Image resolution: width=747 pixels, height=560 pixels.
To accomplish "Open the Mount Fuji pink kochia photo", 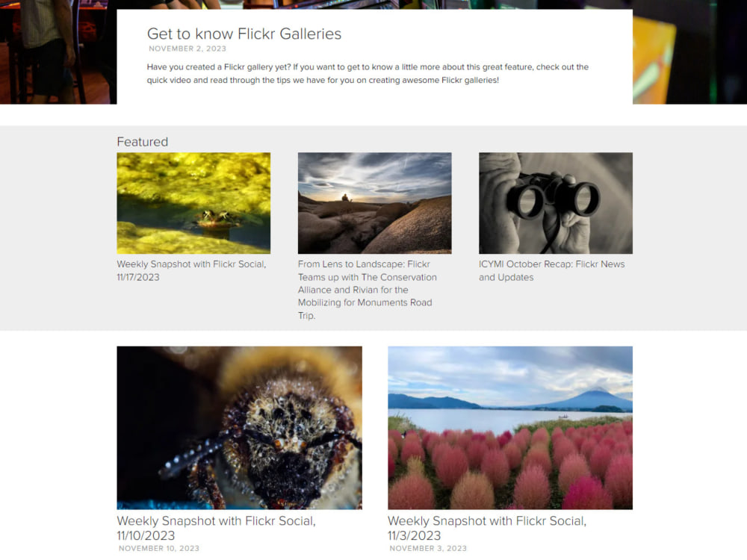I will coord(510,428).
